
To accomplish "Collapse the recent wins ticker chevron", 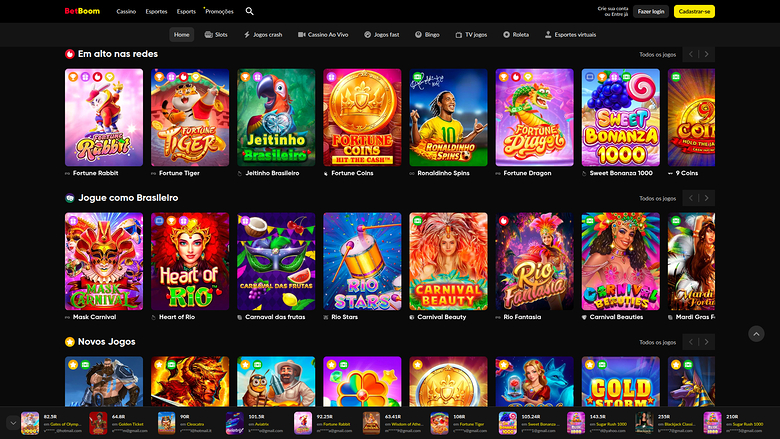I will point(13,423).
